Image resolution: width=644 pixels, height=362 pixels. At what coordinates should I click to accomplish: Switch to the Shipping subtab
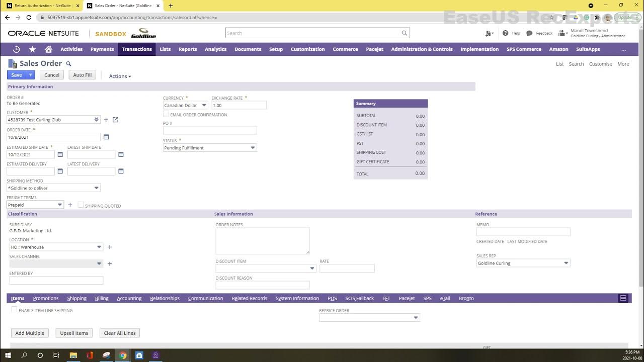[x=77, y=298]
